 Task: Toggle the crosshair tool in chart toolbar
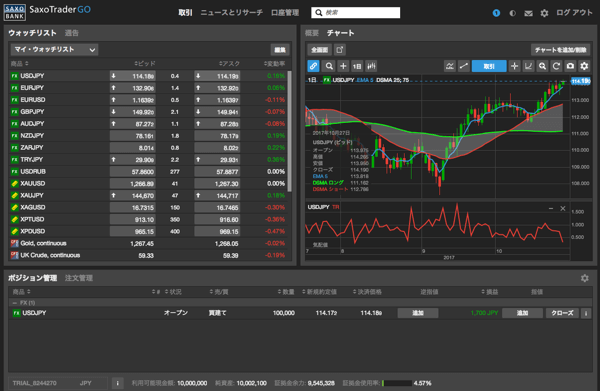pyautogui.click(x=514, y=66)
